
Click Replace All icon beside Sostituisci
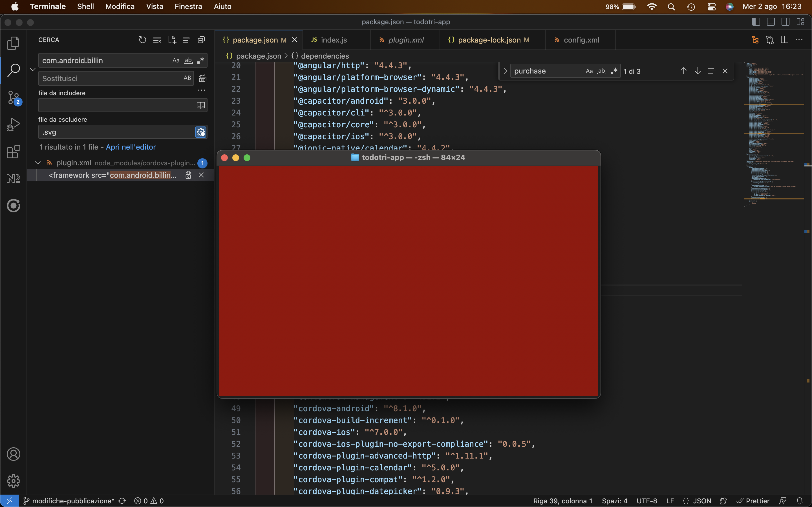202,79
